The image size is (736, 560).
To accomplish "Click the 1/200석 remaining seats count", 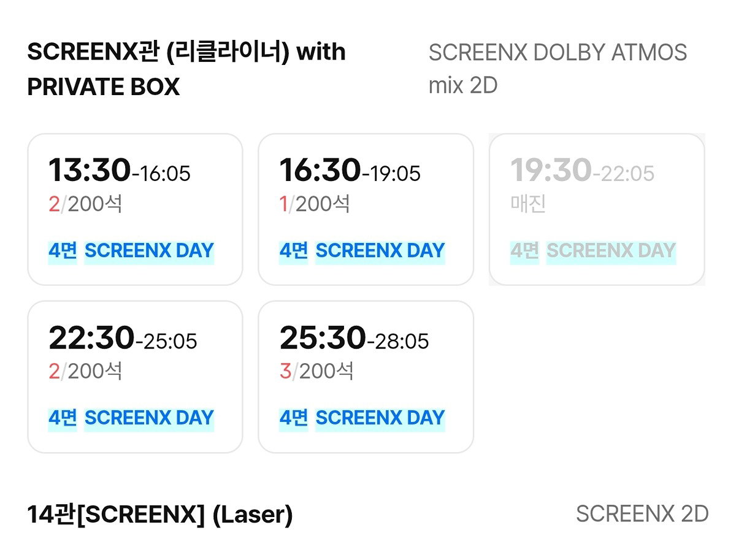I will [315, 204].
